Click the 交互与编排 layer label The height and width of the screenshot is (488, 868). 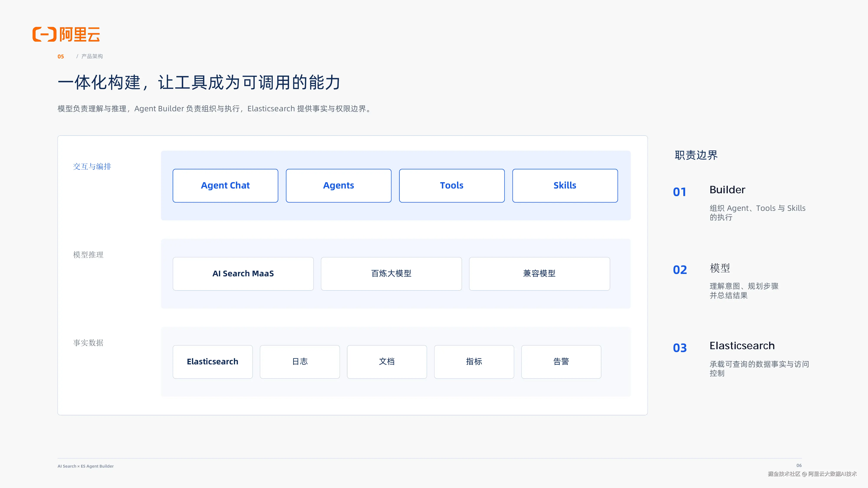pyautogui.click(x=92, y=166)
